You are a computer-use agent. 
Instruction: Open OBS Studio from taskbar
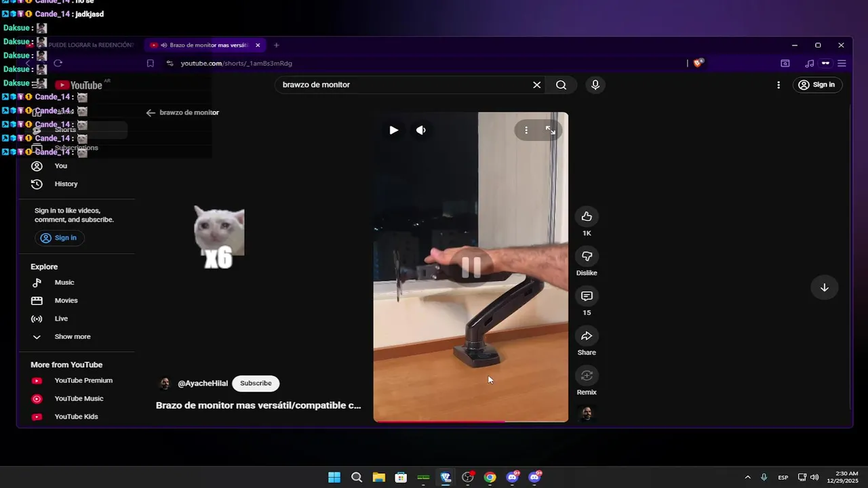[468, 477]
